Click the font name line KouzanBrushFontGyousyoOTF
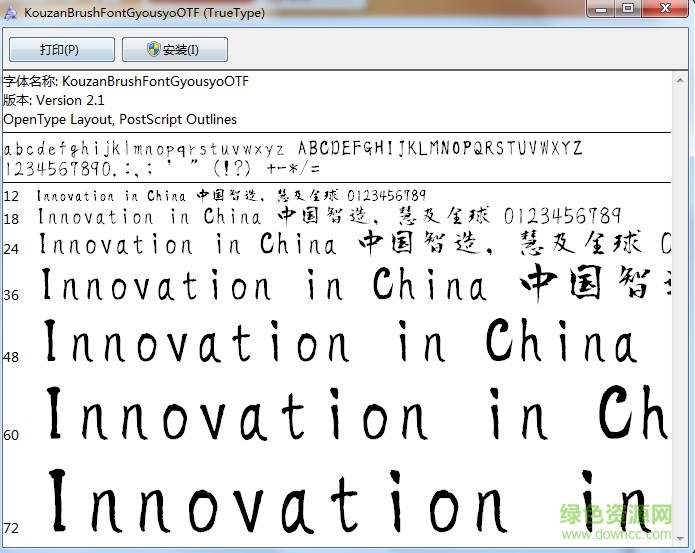Screen dimensions: 695x553 (x=126, y=82)
